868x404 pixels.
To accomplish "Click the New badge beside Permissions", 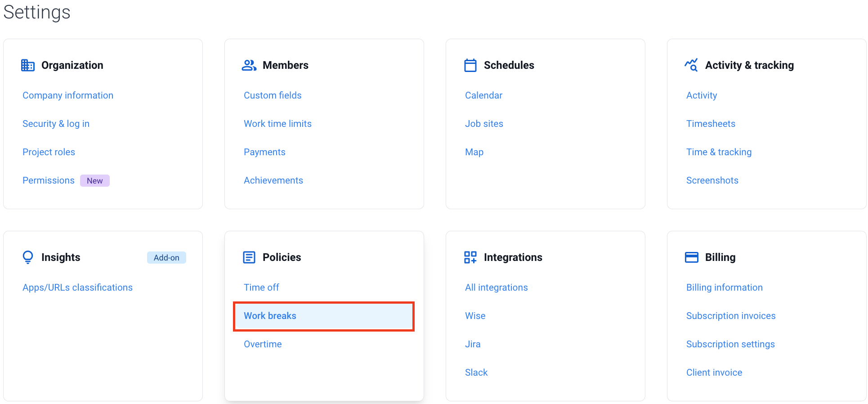I will point(95,180).
